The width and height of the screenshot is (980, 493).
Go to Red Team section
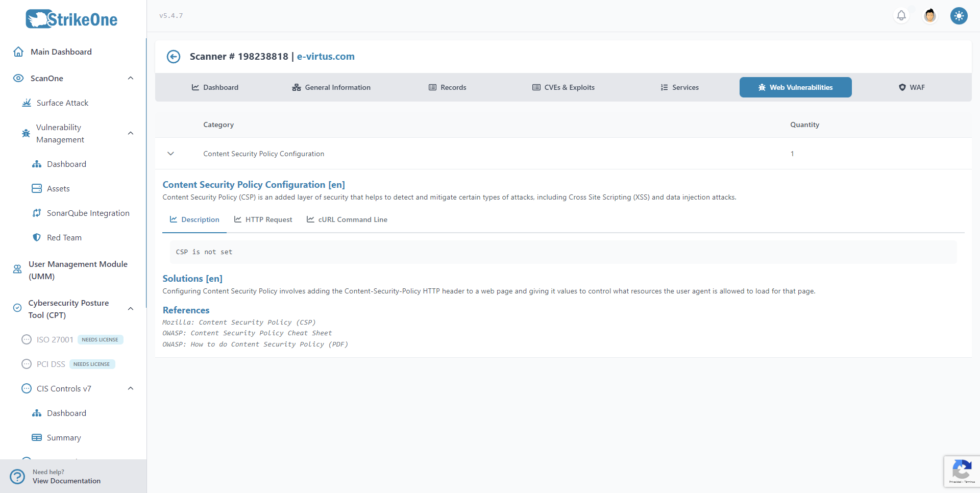click(64, 238)
